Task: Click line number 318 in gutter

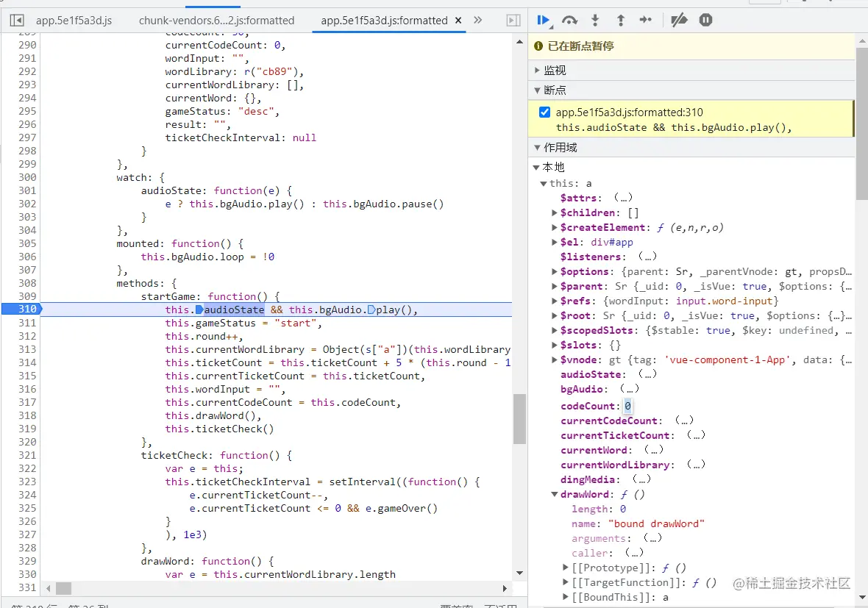Action: click(27, 415)
